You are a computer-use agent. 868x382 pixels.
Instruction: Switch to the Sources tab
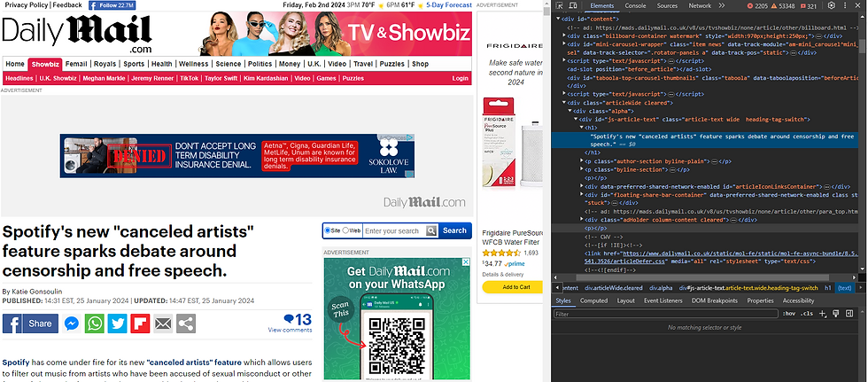[667, 5]
